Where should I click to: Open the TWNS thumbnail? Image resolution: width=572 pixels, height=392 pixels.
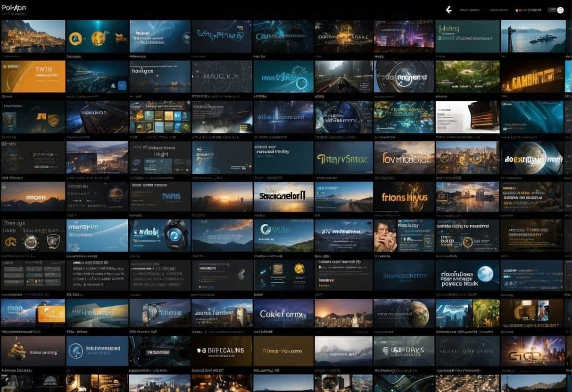160,197
